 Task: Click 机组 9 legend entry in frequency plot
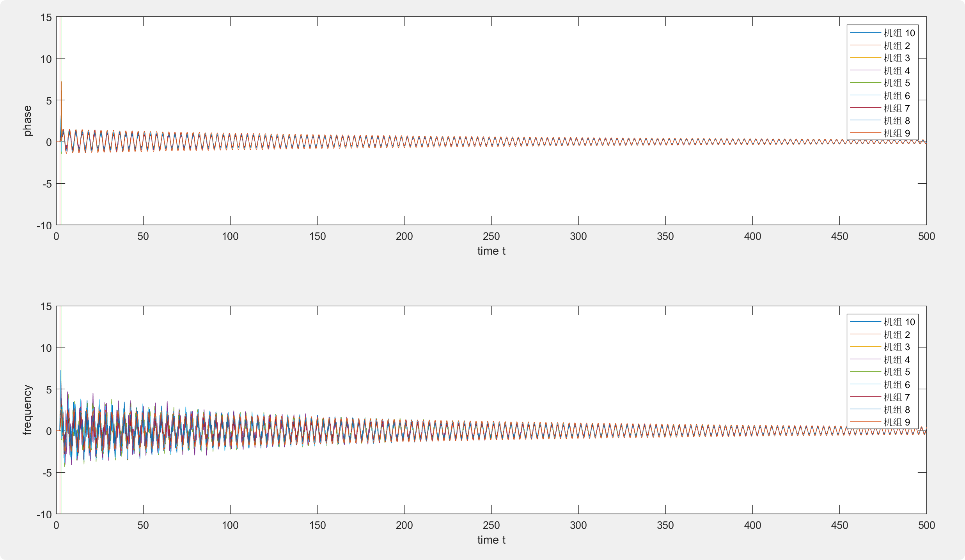[896, 422]
